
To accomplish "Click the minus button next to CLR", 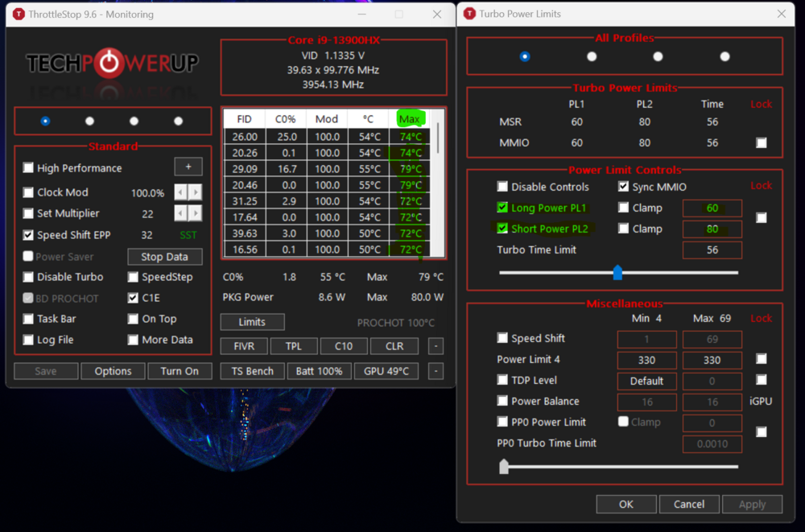I will coord(436,346).
